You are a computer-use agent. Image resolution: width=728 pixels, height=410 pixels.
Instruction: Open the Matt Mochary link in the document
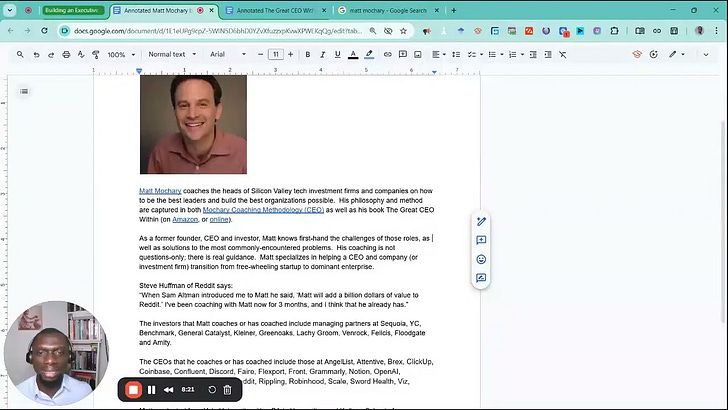(x=160, y=190)
